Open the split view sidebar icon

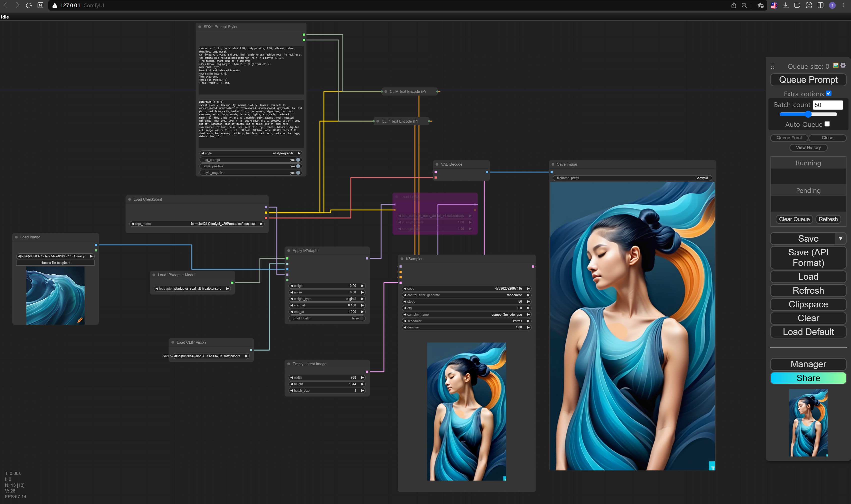820,6
